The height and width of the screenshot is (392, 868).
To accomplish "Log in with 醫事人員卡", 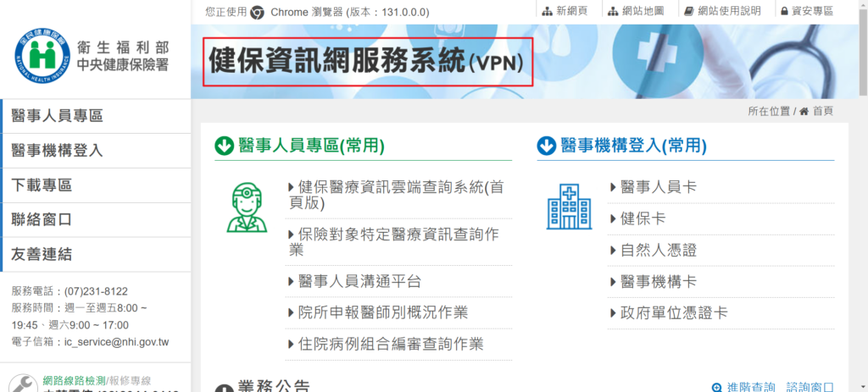I will pos(654,187).
